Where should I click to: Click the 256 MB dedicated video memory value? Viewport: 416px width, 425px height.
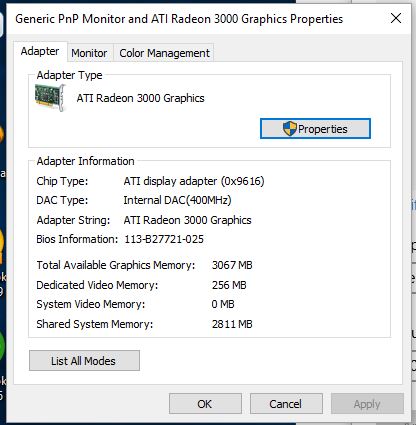(x=229, y=285)
